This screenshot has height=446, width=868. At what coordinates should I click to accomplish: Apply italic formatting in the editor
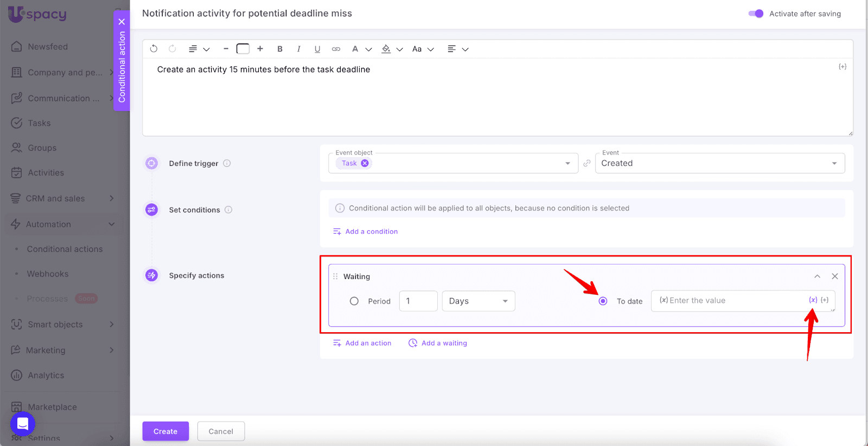pos(298,49)
